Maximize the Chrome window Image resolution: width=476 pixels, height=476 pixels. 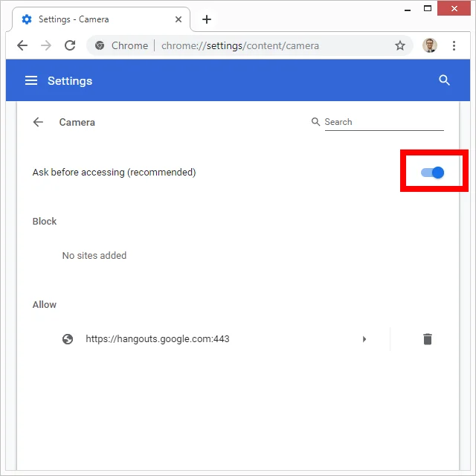click(428, 8)
